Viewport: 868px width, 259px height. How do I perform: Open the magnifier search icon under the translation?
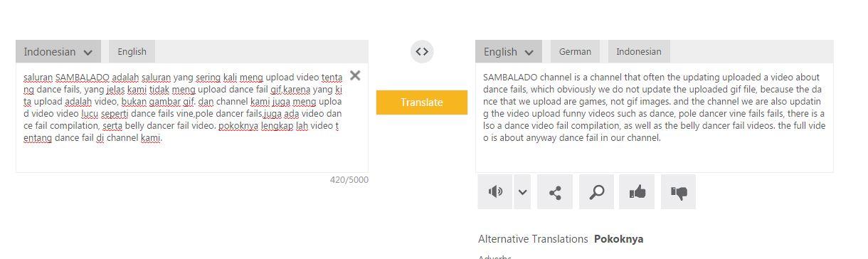click(x=597, y=192)
